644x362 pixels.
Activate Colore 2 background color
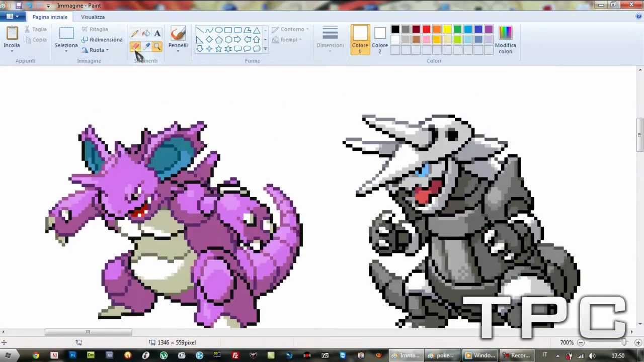click(x=380, y=39)
